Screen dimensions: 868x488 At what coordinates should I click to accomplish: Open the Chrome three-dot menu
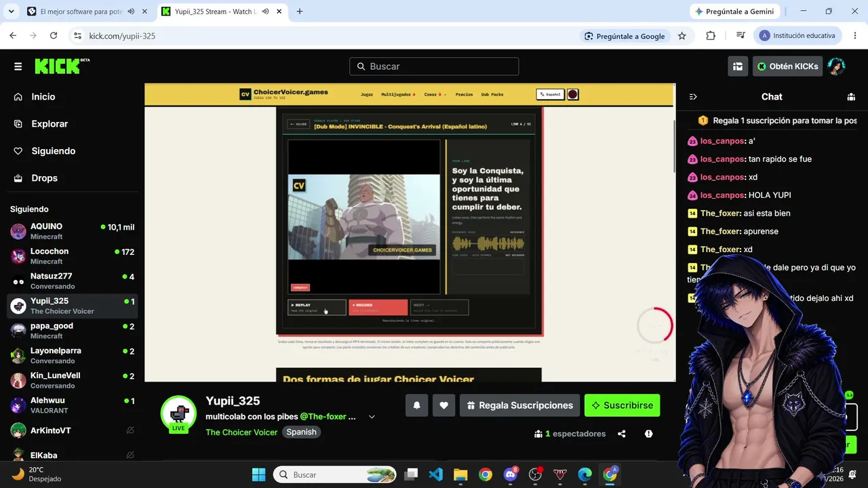854,36
